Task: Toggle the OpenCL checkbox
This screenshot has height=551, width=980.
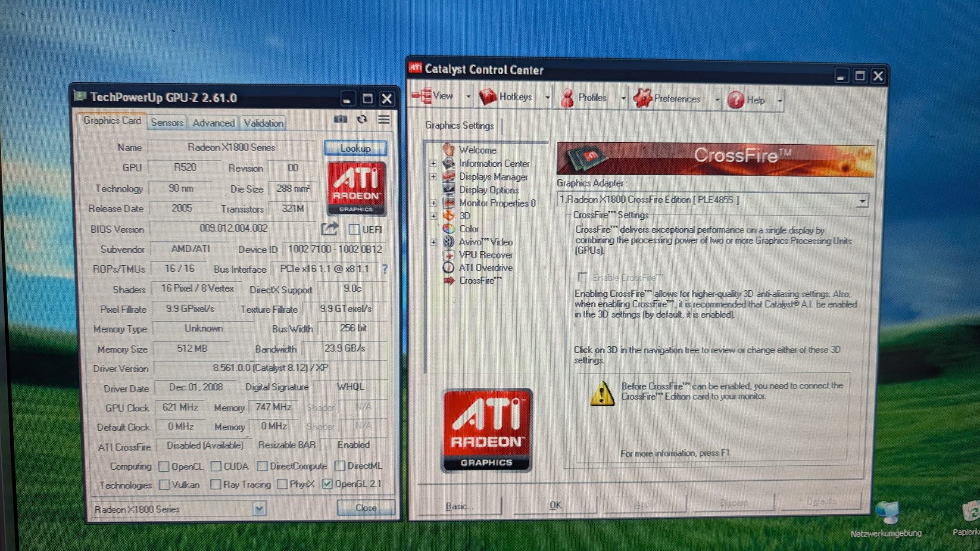Action: point(164,466)
